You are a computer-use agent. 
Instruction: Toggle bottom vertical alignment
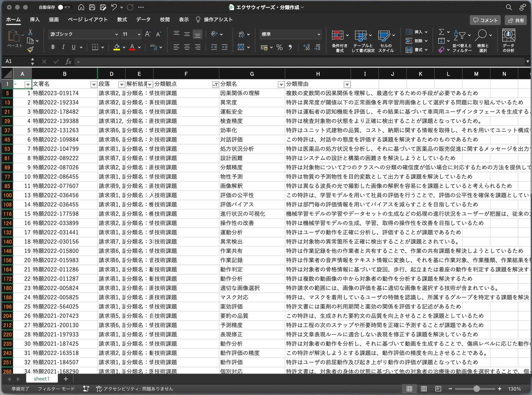click(x=198, y=34)
